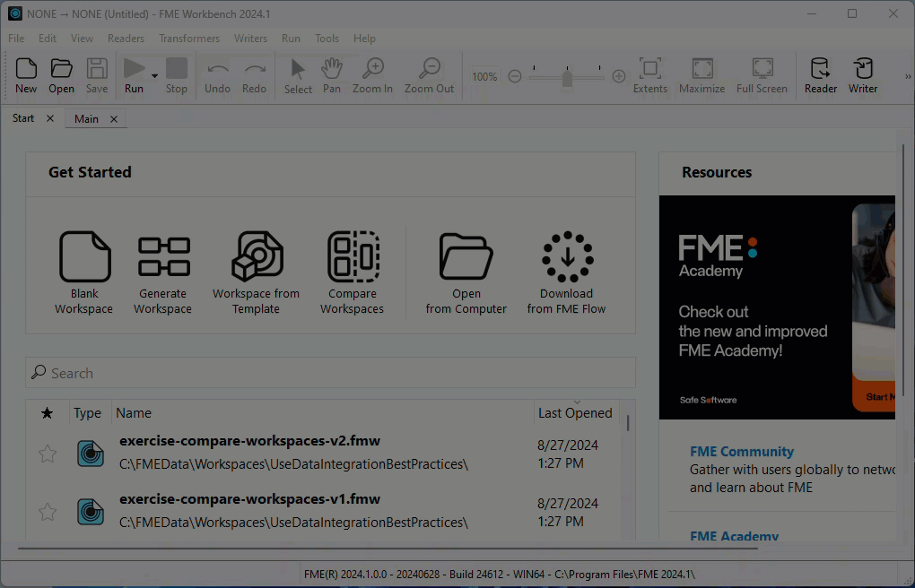Start the Compare Workspaces tool
This screenshot has height=588, width=915.
(352, 256)
